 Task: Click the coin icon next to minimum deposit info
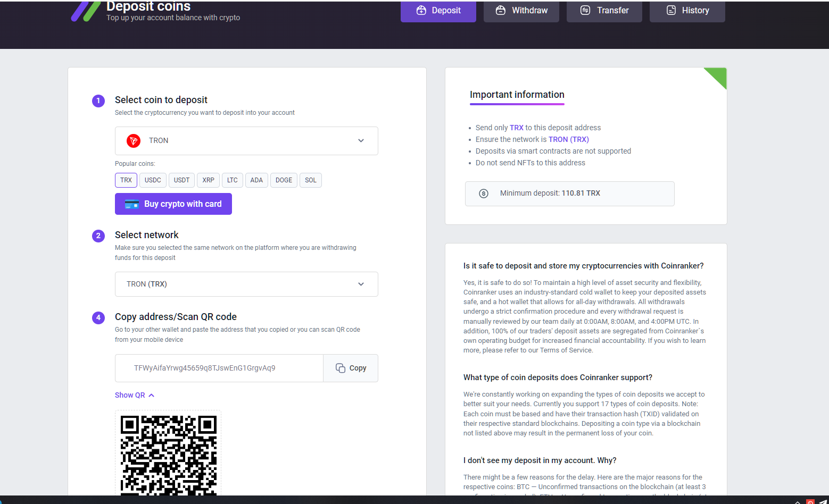pyautogui.click(x=483, y=194)
